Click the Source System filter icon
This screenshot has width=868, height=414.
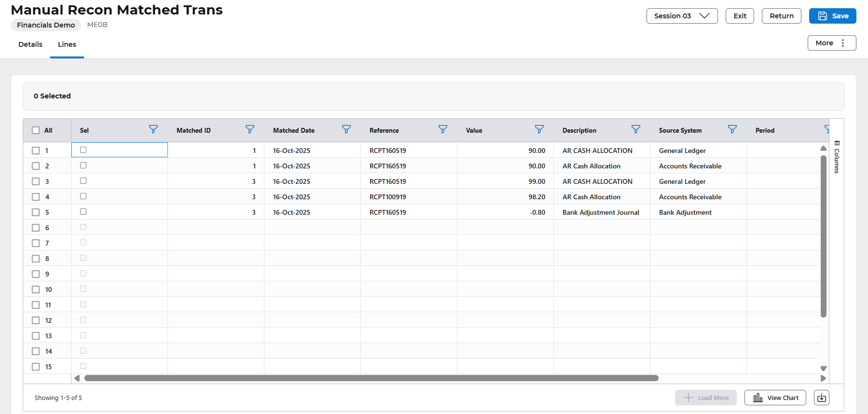tap(732, 129)
